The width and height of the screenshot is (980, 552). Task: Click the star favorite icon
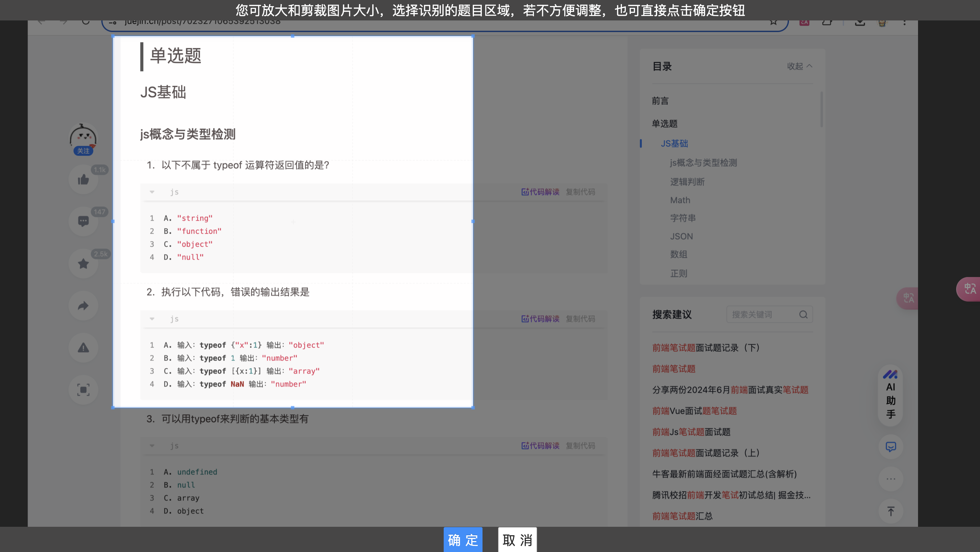[x=83, y=263]
